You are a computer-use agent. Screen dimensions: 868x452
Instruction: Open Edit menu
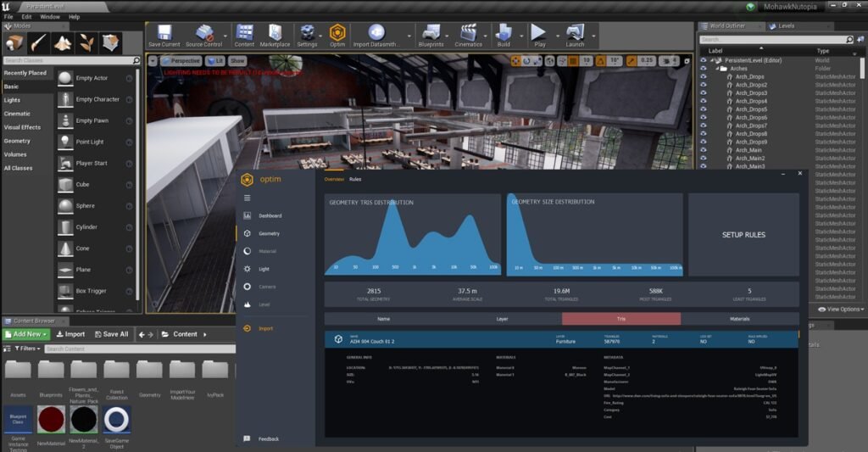pos(26,17)
